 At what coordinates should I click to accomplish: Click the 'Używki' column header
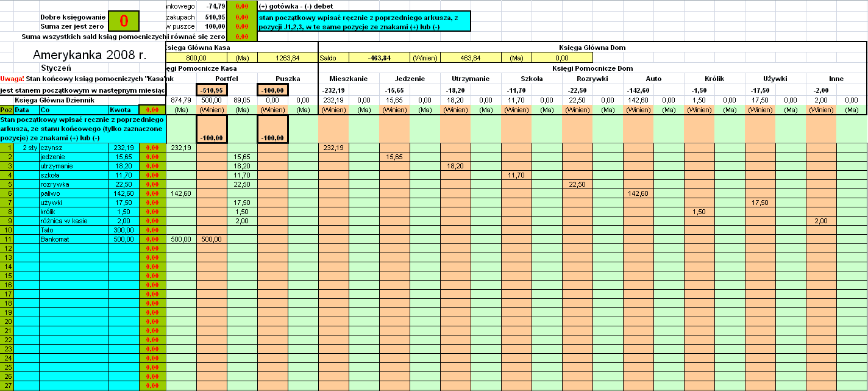775,79
